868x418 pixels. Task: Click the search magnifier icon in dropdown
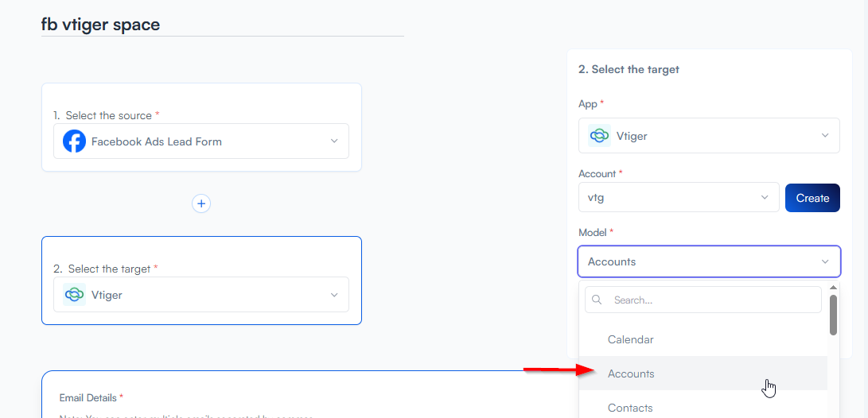597,300
